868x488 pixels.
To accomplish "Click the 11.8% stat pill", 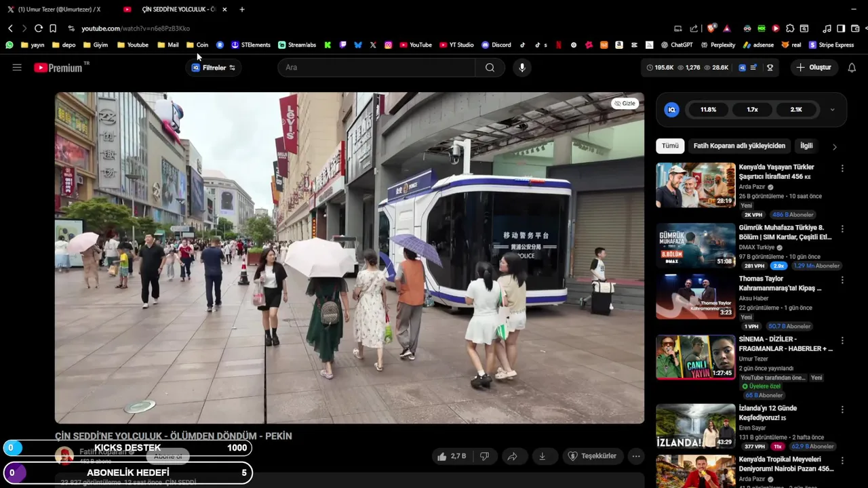I will click(708, 110).
